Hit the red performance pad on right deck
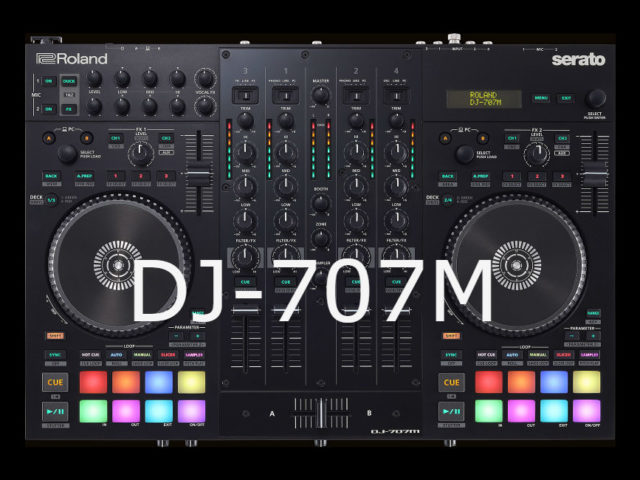Viewport: 640px width, 480px height. click(489, 382)
